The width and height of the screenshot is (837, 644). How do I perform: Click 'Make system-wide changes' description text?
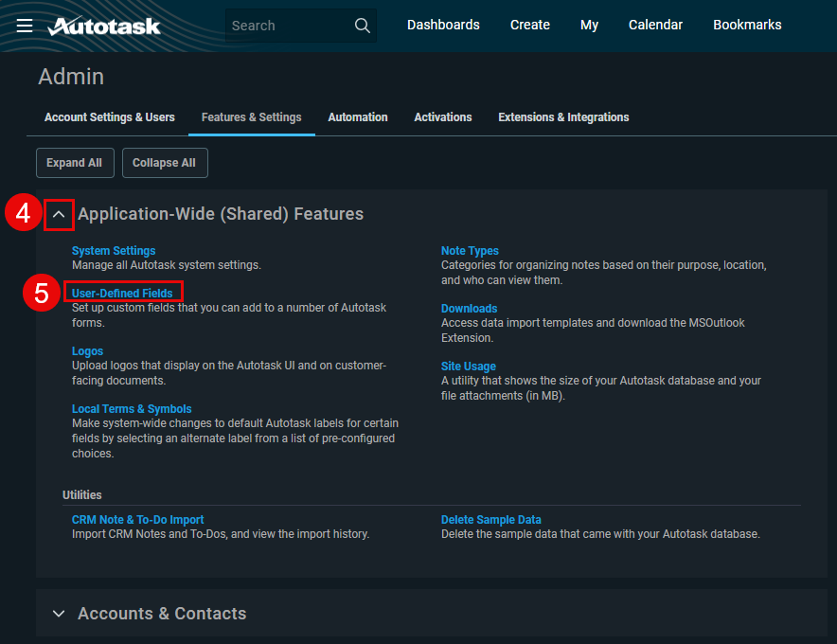[235, 438]
